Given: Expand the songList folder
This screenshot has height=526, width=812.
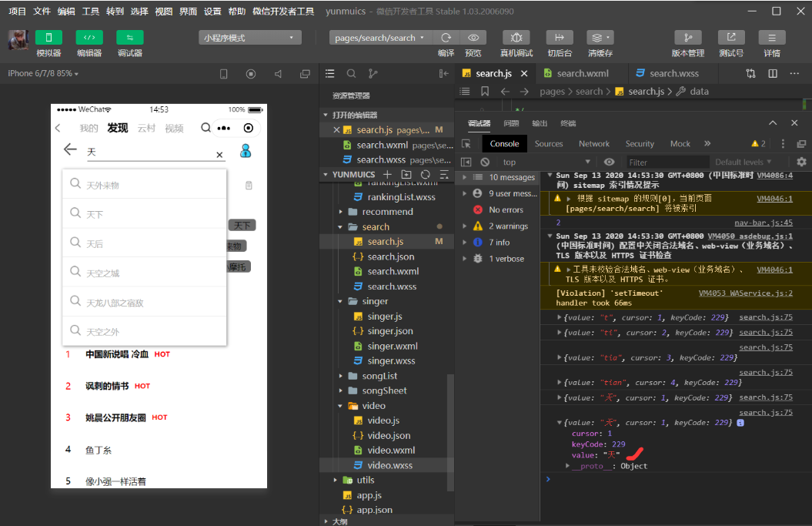Looking at the screenshot, I should point(340,376).
